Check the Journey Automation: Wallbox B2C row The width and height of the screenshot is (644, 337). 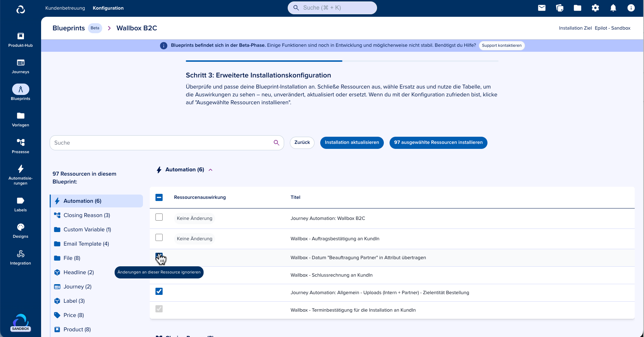pos(159,217)
